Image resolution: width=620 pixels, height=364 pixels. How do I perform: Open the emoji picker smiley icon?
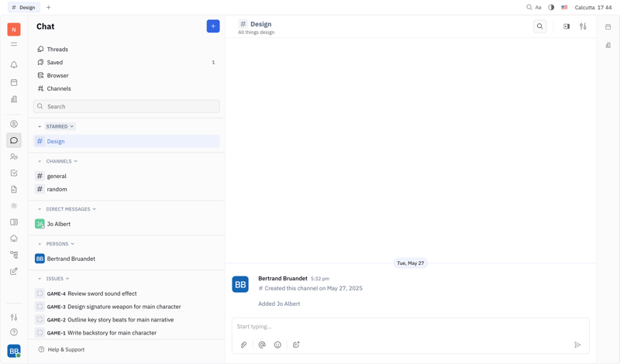pyautogui.click(x=277, y=345)
